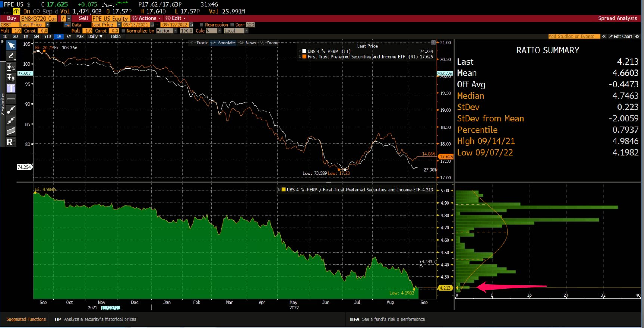Select the horizontal line tool
The height and width of the screenshot is (328, 644).
11,99
